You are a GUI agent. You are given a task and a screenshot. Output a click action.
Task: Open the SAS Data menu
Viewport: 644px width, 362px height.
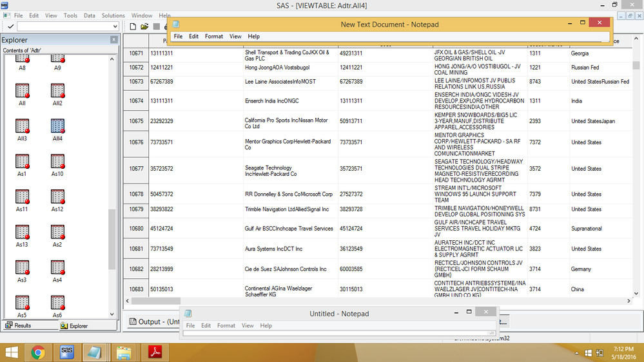coord(89,15)
